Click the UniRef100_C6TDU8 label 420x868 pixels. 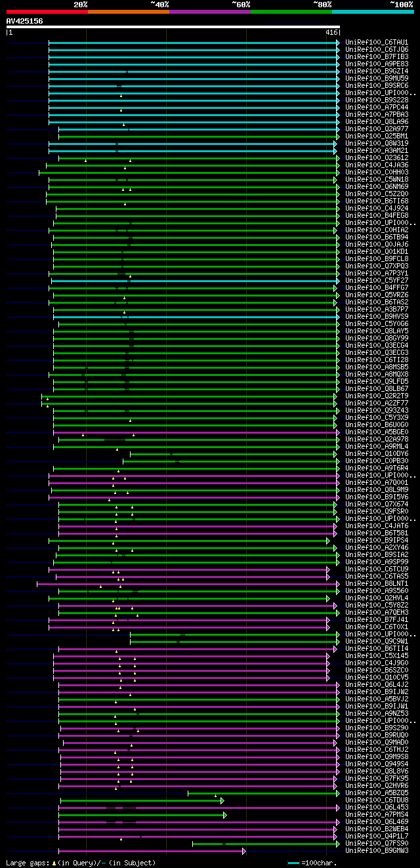click(x=377, y=800)
